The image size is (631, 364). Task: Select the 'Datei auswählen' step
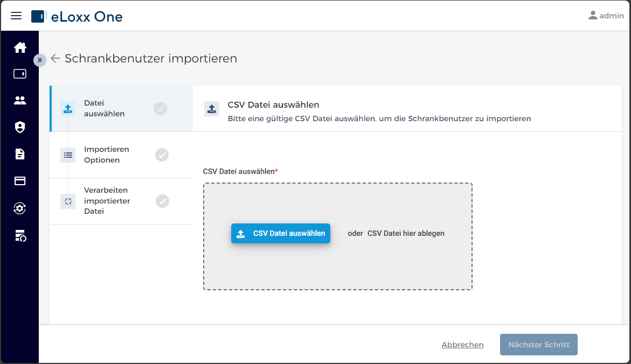(x=122, y=109)
